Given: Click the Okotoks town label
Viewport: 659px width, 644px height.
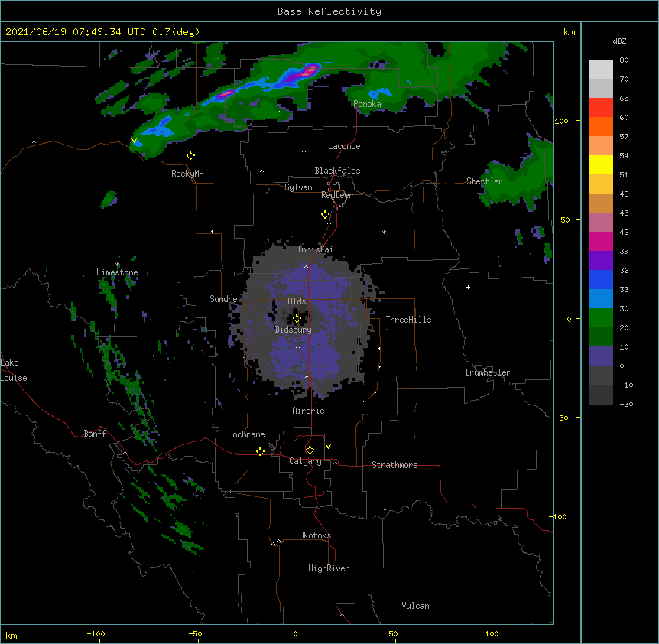Looking at the screenshot, I should click(315, 535).
